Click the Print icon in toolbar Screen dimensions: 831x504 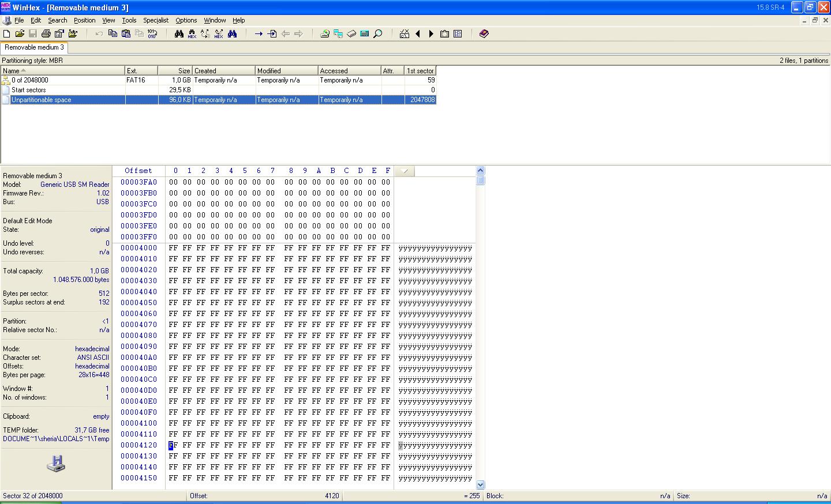[46, 34]
